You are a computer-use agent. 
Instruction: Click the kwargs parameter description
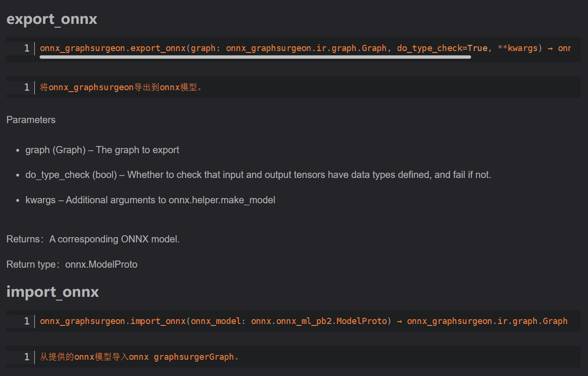[150, 200]
